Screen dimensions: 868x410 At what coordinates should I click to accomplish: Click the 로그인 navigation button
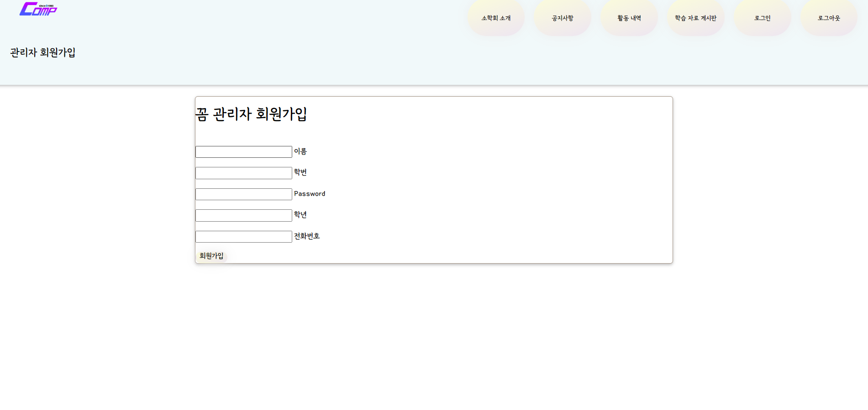pyautogui.click(x=762, y=18)
